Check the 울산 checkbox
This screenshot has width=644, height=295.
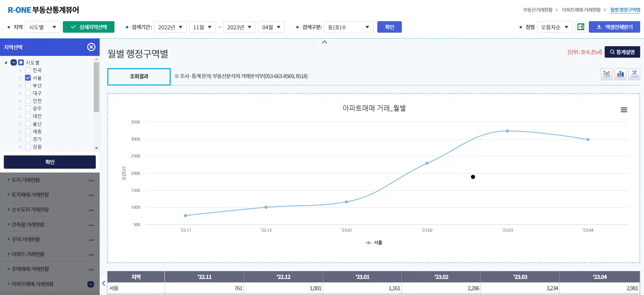(x=28, y=124)
